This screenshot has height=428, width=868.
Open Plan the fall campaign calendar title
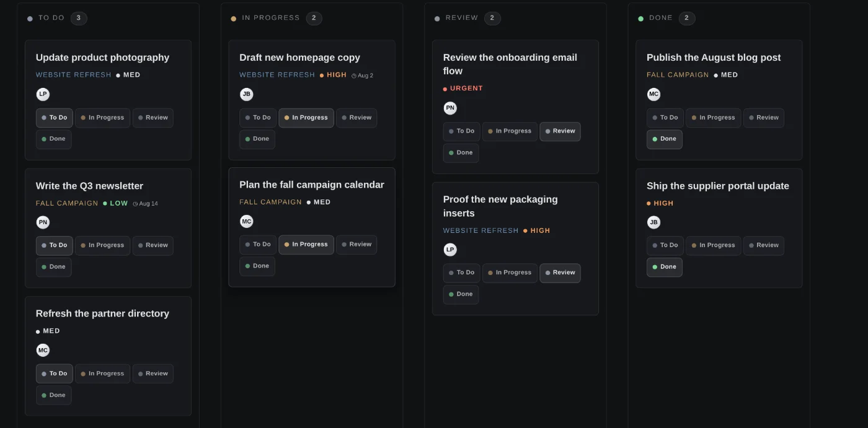[x=312, y=185]
